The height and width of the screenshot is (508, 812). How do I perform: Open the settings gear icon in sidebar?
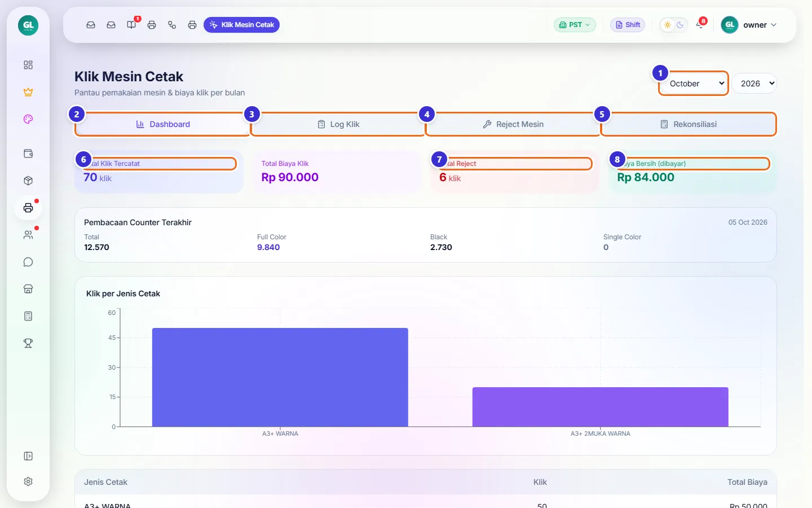28,481
